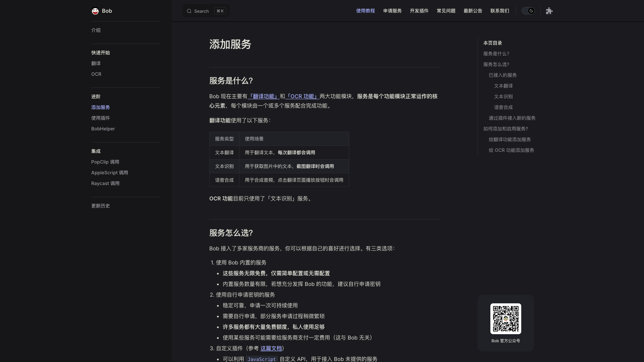
Task: Jump to 通过插件接入新的服务 in contents
Action: (x=512, y=118)
